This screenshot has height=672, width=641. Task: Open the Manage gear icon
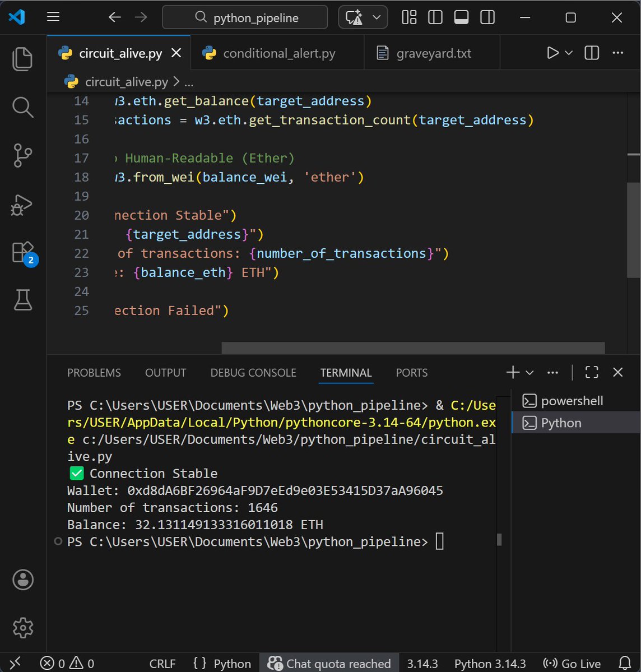pyautogui.click(x=23, y=628)
